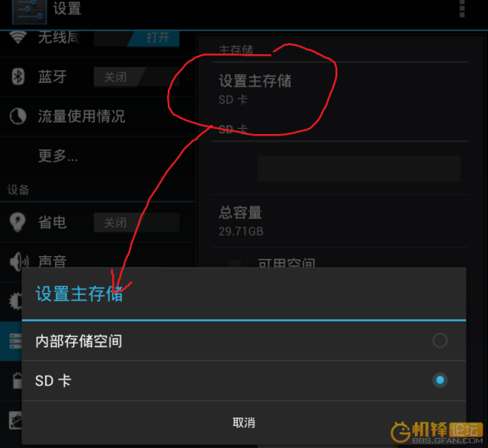Tap the storage usage bar
The width and height of the screenshot is (488, 448).
(359, 168)
